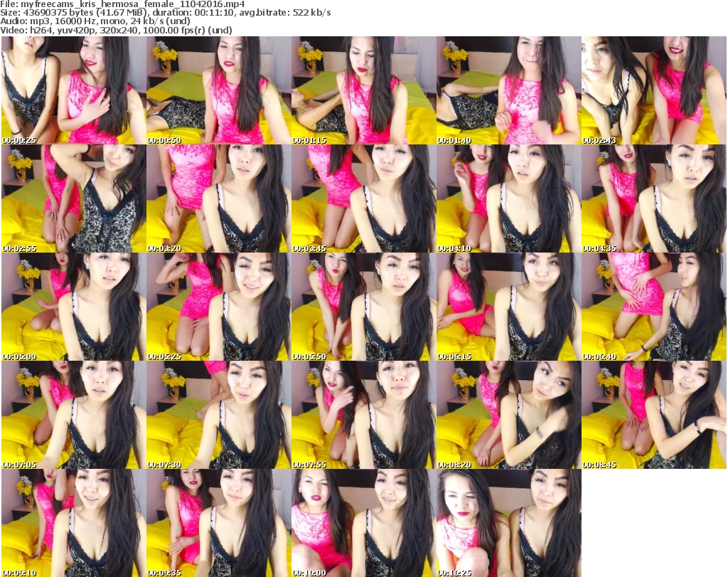Select the thumbnail frame stamped 00:03:20
The height and width of the screenshot is (577, 728).
point(219,198)
